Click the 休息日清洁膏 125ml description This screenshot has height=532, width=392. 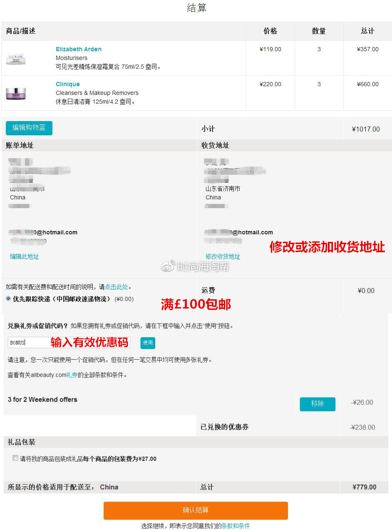97,102
